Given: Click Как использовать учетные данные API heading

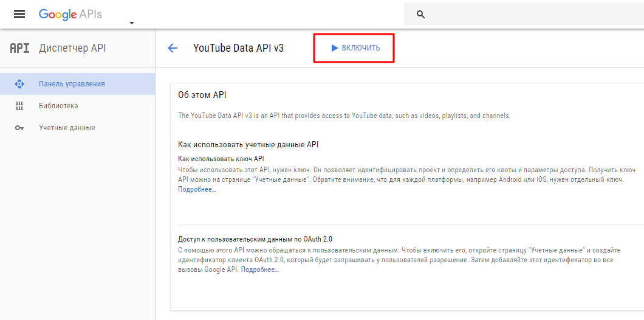Looking at the screenshot, I should (248, 145).
